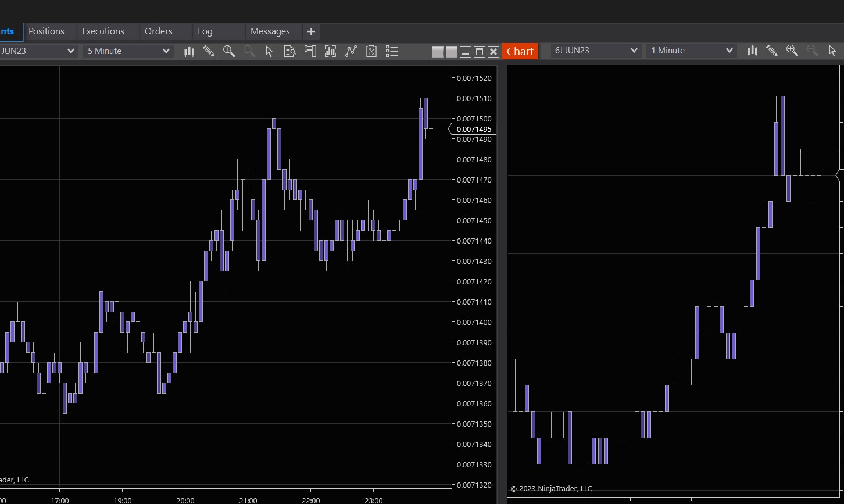Select cursor arrow in 1 Minute chart toolbar
Screen dimensions: 844x504
832,51
